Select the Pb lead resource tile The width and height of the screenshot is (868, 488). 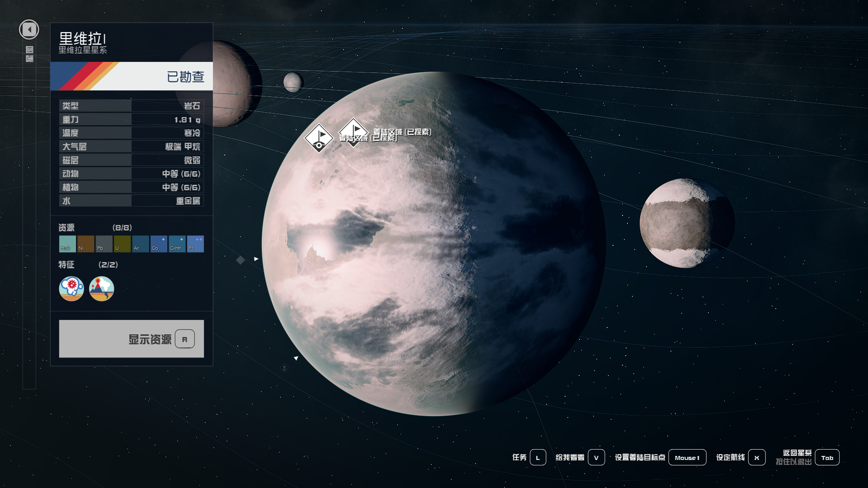[x=104, y=244]
